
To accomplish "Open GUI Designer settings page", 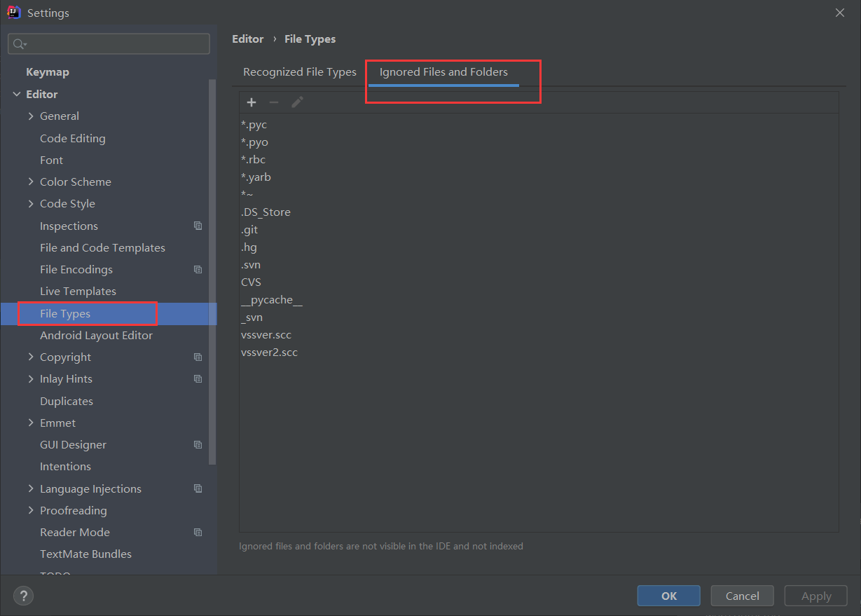I will (73, 444).
